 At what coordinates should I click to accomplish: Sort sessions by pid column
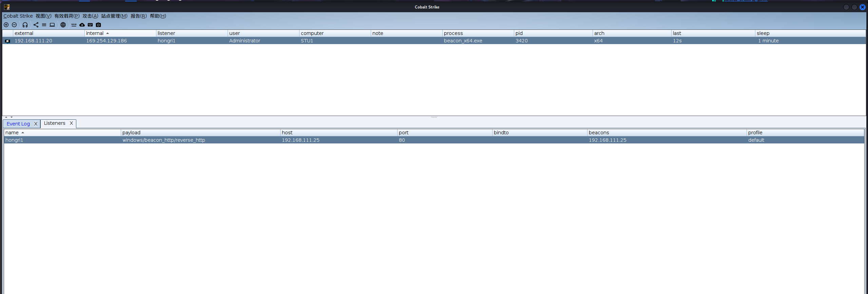[553, 33]
